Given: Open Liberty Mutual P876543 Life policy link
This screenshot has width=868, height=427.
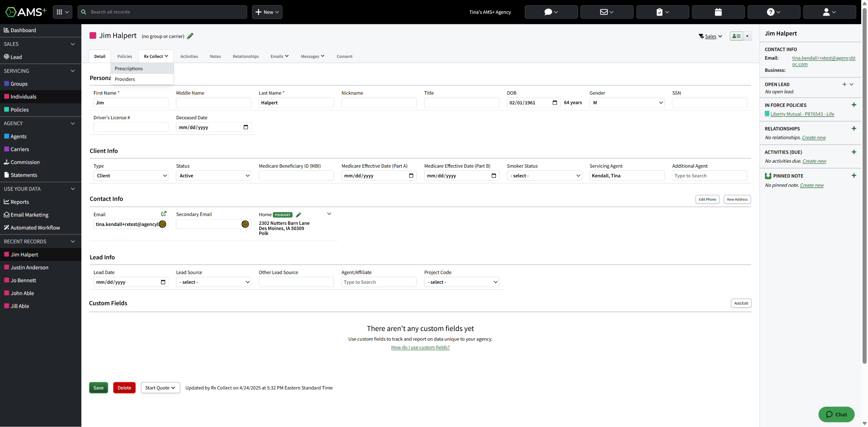Looking at the screenshot, I should tap(802, 114).
